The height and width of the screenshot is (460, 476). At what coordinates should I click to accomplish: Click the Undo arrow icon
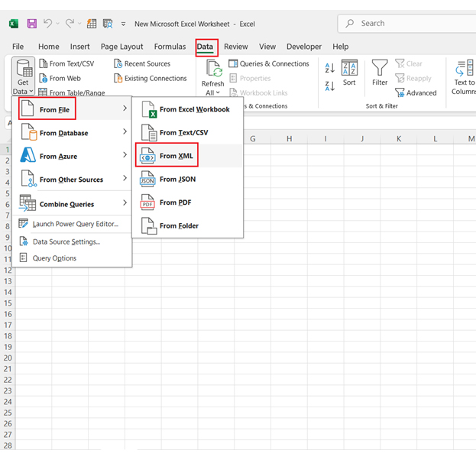(x=47, y=24)
